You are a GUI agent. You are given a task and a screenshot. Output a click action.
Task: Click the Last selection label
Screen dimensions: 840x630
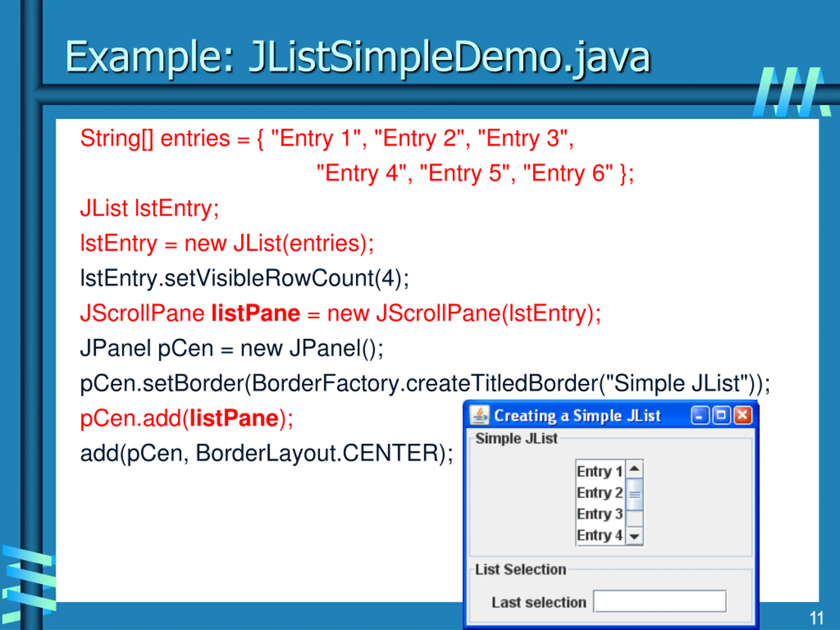click(x=539, y=602)
